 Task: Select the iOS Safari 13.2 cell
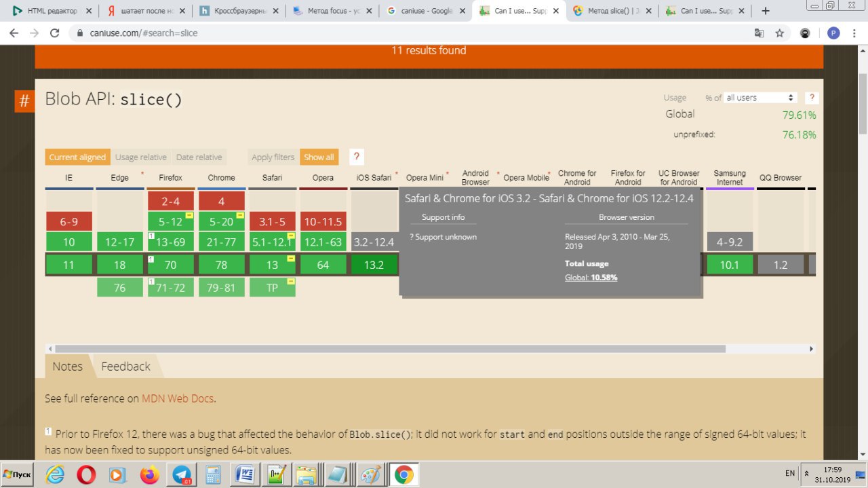374,265
